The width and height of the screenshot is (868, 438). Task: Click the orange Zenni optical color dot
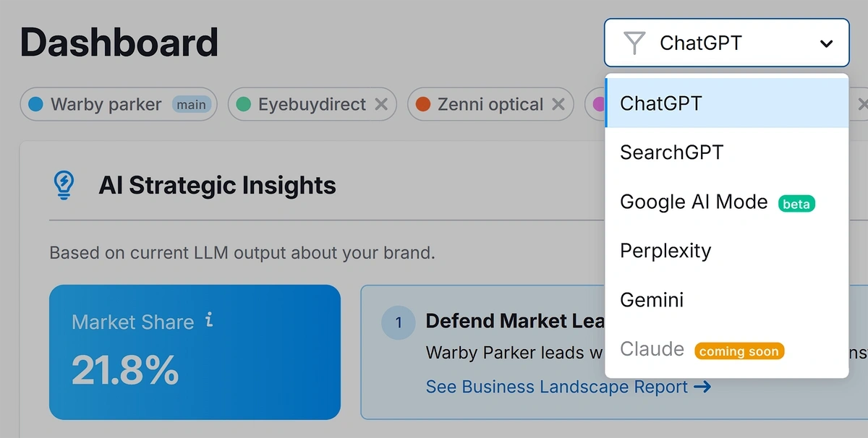(x=423, y=104)
